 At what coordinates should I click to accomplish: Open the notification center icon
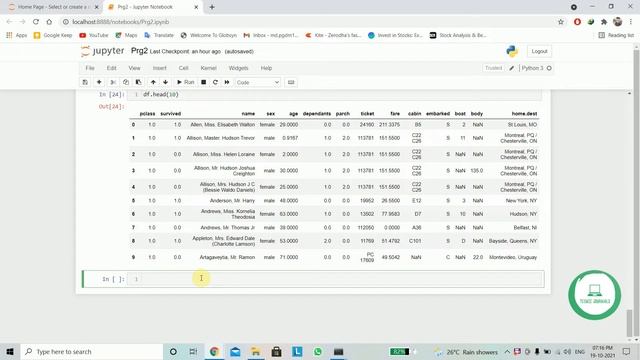(627, 351)
